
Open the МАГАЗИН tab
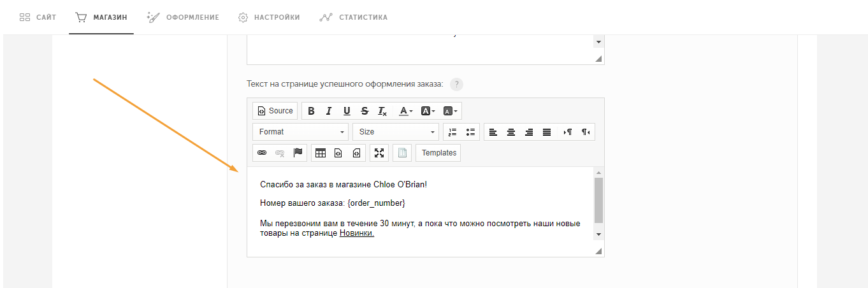(101, 17)
